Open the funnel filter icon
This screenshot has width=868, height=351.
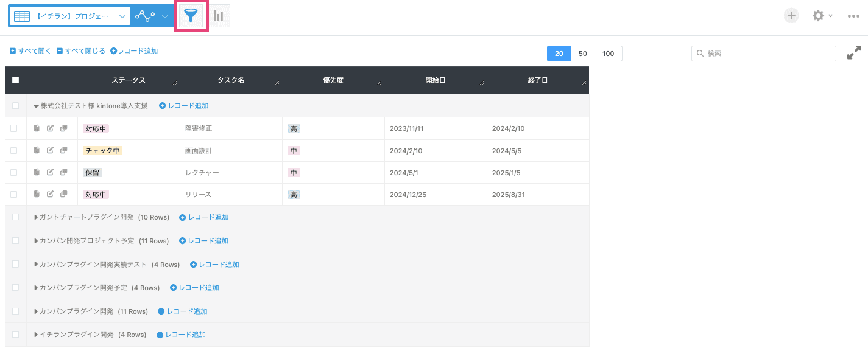[x=191, y=16]
